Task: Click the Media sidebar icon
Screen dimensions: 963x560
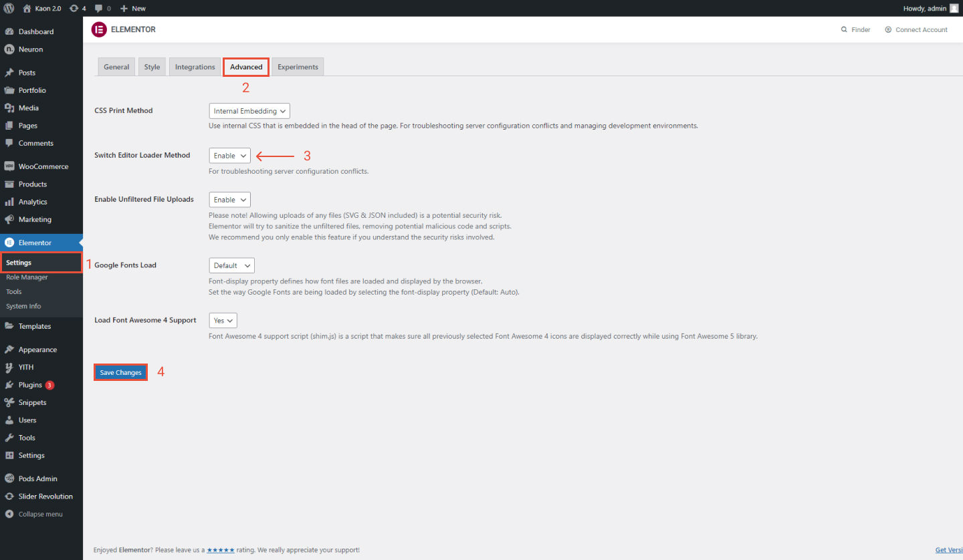Action: [9, 108]
